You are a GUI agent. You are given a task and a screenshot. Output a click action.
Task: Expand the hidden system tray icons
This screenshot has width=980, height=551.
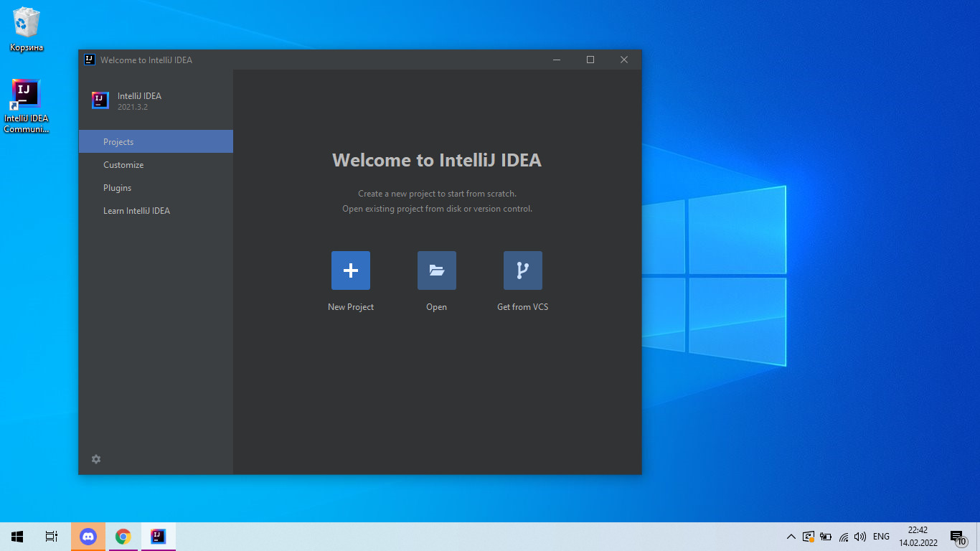tap(791, 537)
